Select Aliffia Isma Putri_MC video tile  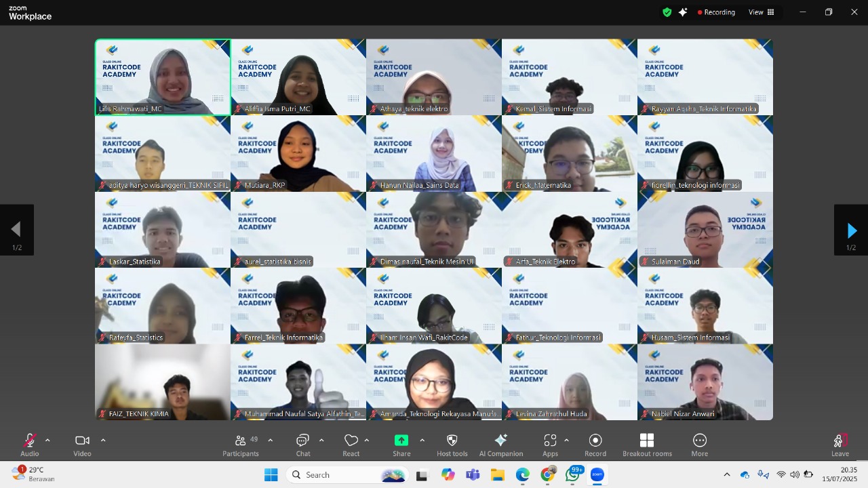tap(298, 77)
